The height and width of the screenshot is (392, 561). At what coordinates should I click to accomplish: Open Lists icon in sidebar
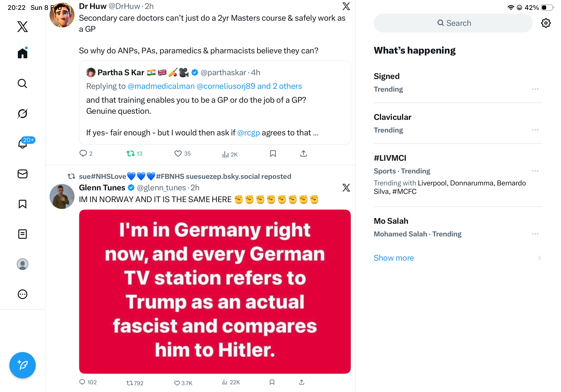pos(23,234)
